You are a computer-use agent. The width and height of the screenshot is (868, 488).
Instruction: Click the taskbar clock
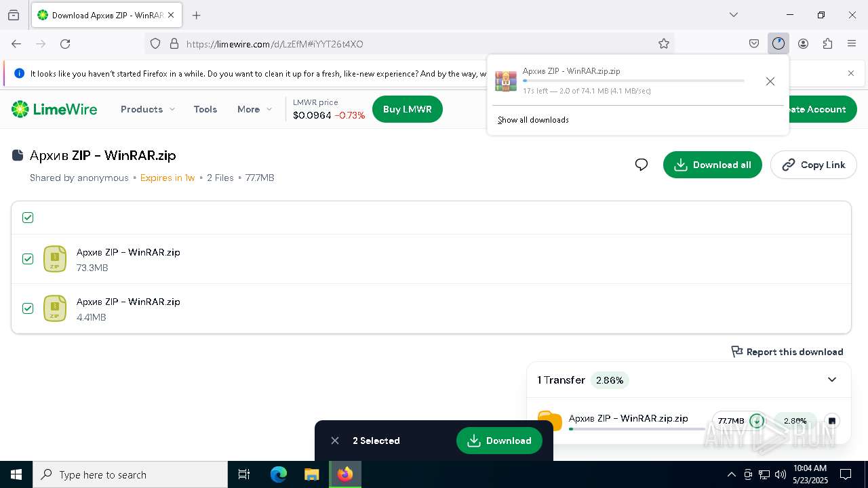[x=810, y=474]
